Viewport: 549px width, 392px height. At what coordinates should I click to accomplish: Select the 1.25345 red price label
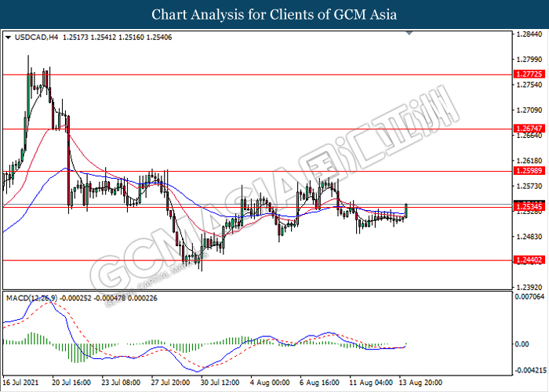pyautogui.click(x=529, y=207)
